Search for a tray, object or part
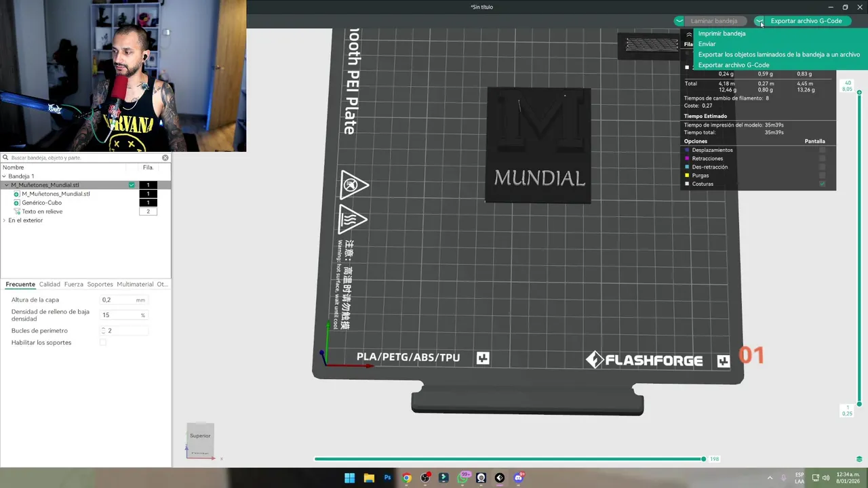The width and height of the screenshot is (868, 488). click(x=84, y=157)
